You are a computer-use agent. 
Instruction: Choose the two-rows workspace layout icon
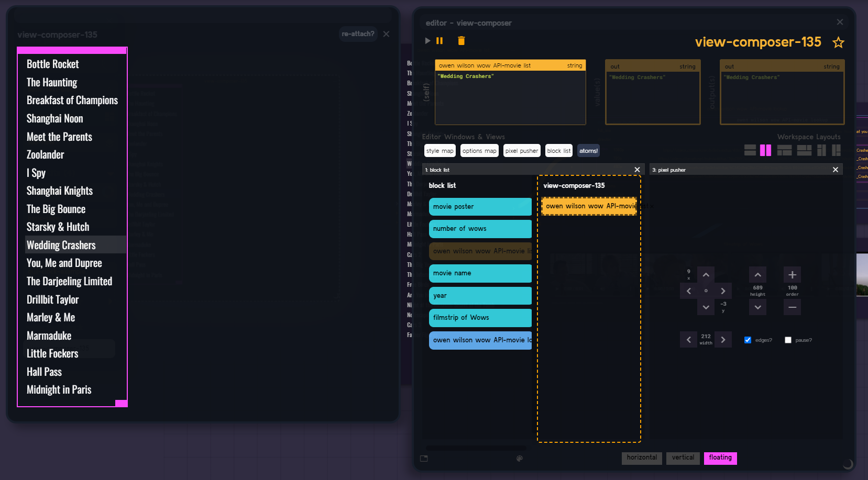(x=750, y=150)
